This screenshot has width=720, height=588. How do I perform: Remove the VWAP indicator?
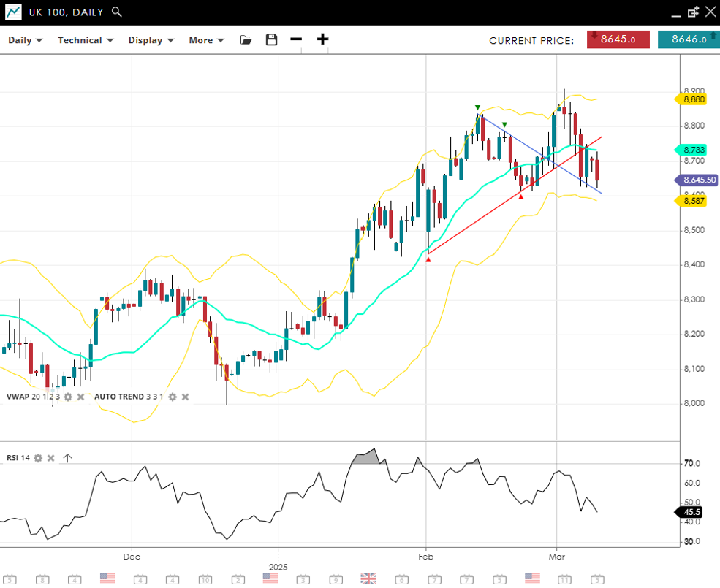80,397
